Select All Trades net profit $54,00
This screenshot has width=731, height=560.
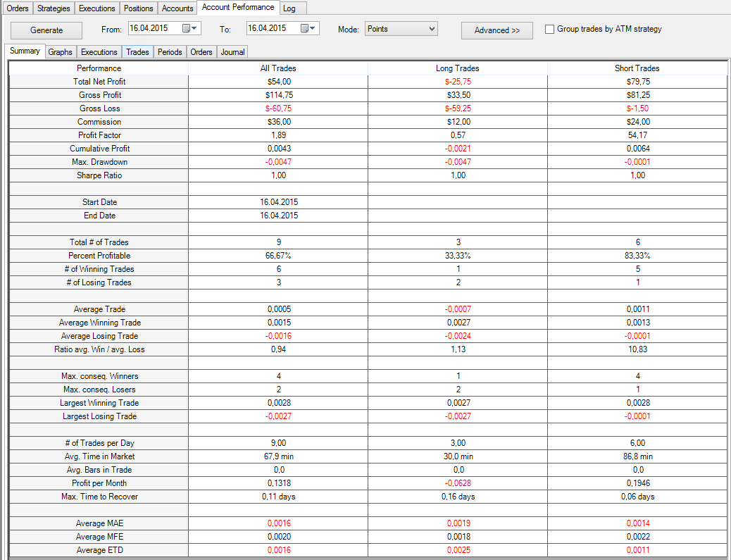pyautogui.click(x=279, y=82)
